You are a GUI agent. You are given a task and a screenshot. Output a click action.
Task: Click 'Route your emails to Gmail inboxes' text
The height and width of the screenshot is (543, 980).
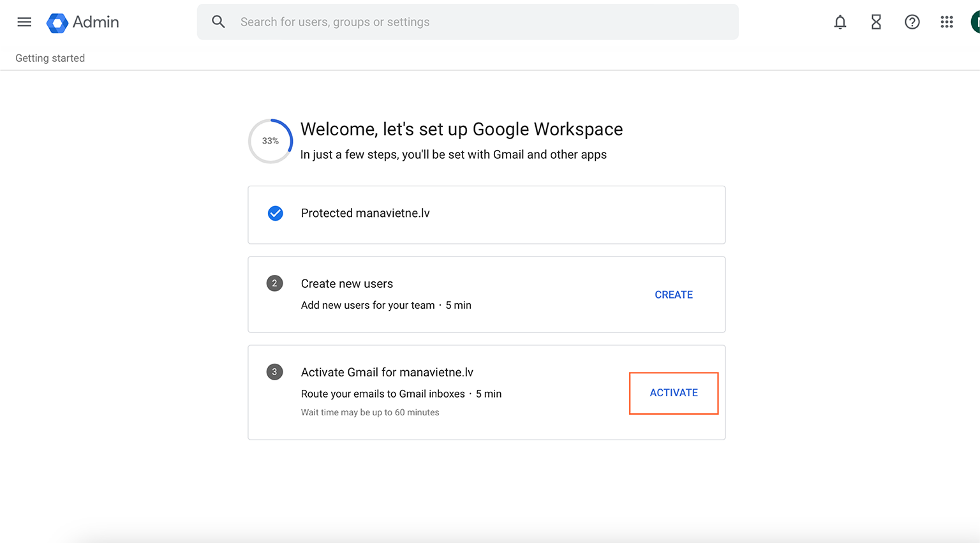[383, 394]
